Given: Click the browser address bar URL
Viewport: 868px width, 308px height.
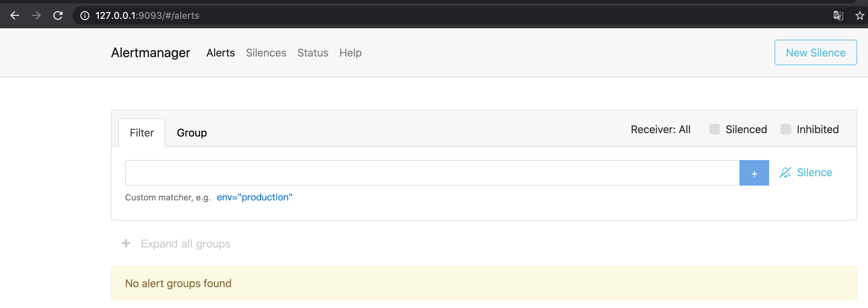Looking at the screenshot, I should tap(147, 15).
